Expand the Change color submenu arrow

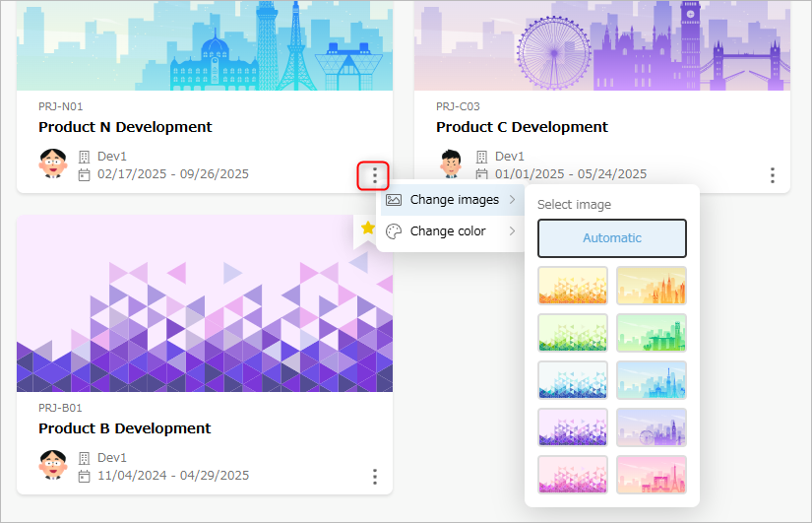click(512, 231)
